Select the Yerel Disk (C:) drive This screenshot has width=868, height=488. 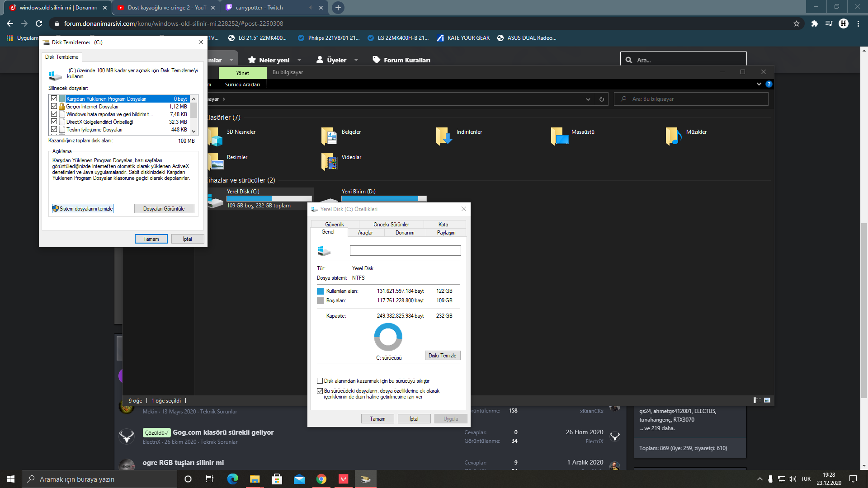260,199
